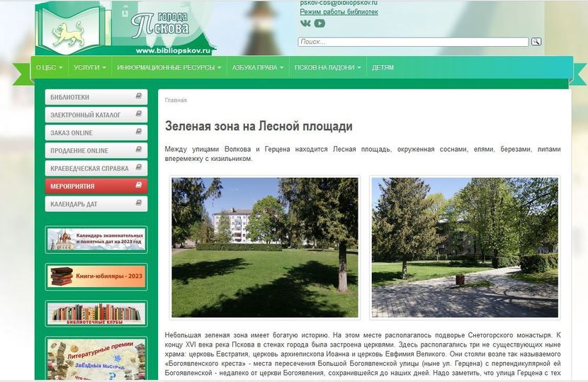Select Продление online in sidebar
The image size is (588, 382).
[x=96, y=150]
